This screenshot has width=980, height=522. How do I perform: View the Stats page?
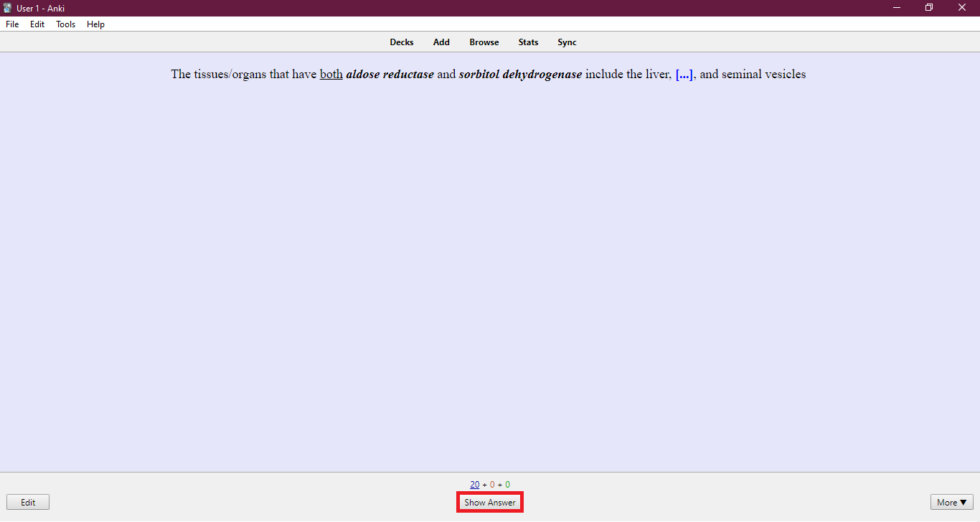pyautogui.click(x=528, y=42)
